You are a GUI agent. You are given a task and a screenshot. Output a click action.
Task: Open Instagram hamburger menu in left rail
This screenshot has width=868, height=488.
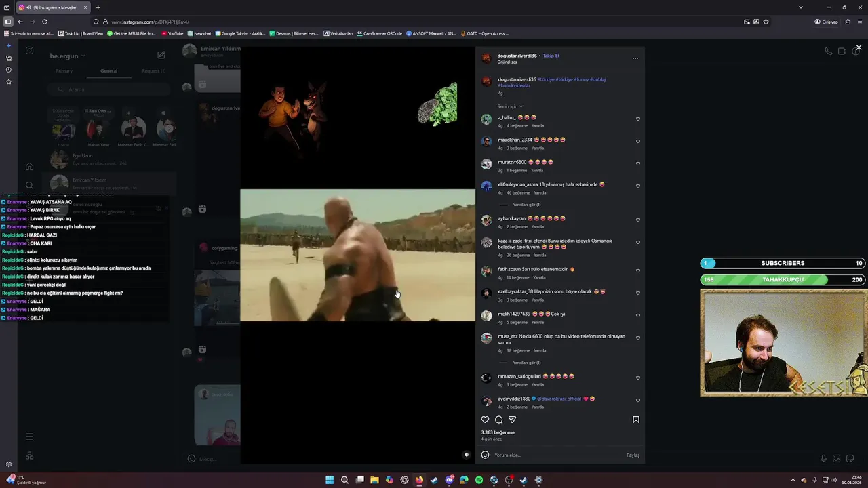29,436
